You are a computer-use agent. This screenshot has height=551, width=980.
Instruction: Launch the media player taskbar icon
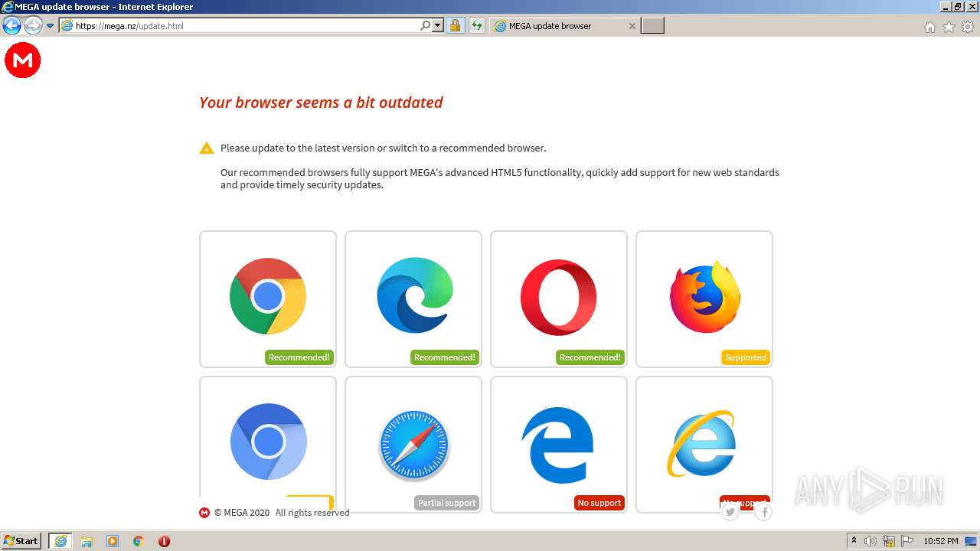[x=113, y=541]
